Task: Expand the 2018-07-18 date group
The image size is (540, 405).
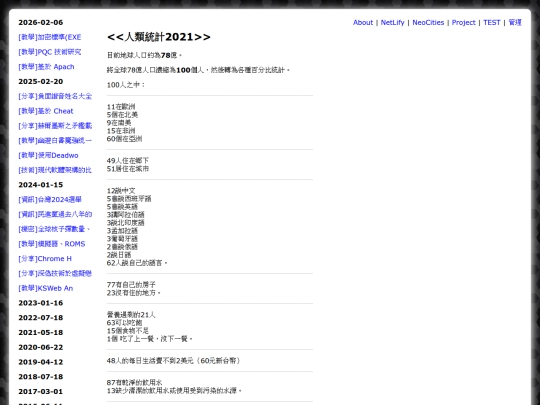Action: [41, 377]
